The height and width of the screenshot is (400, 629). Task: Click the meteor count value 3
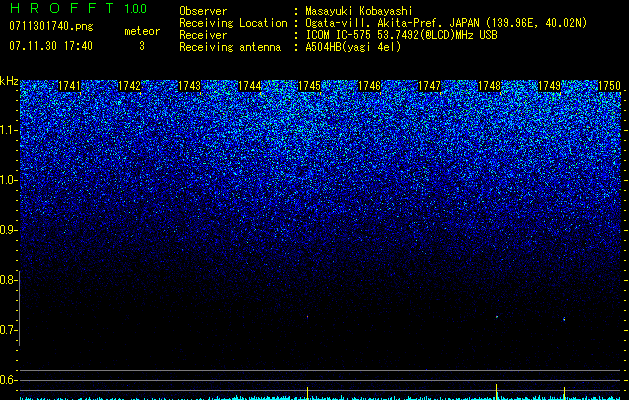tap(142, 46)
